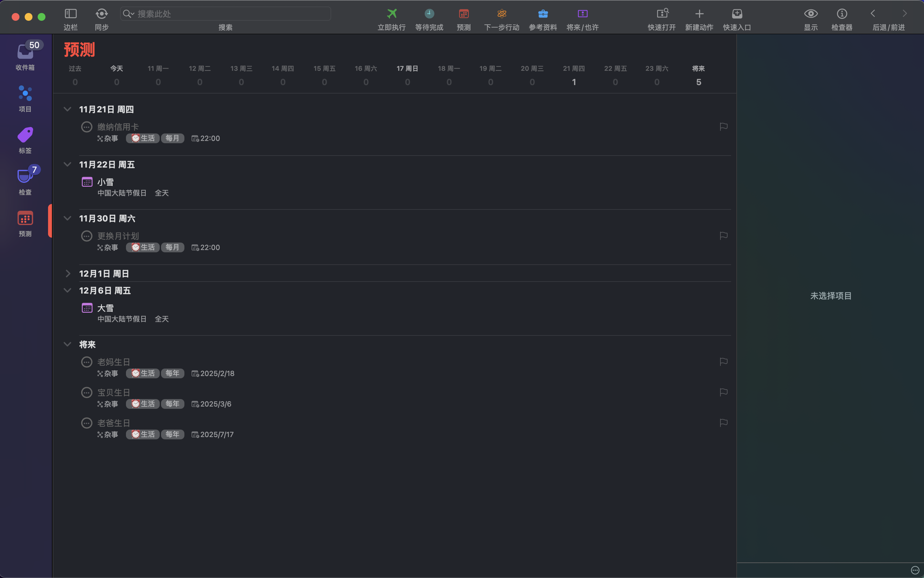Open the 收件箱 inbox in sidebar
Image resolution: width=924 pixels, height=578 pixels.
[x=25, y=56]
